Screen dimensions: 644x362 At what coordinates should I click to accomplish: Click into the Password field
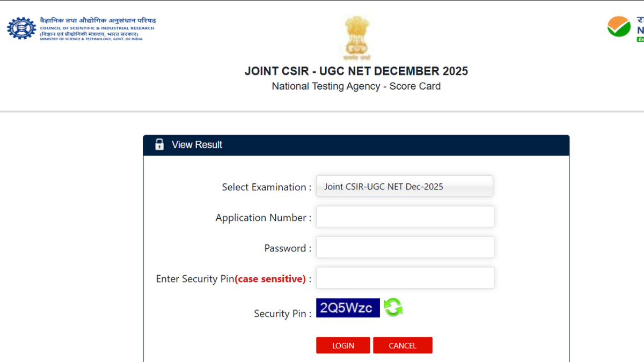click(x=405, y=248)
